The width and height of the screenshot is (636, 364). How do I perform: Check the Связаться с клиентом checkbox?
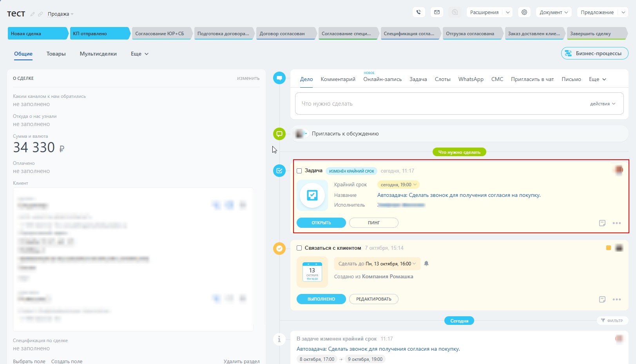tap(299, 248)
